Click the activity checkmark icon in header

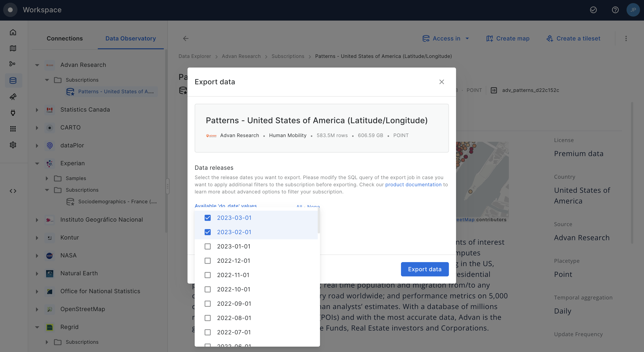593,10
